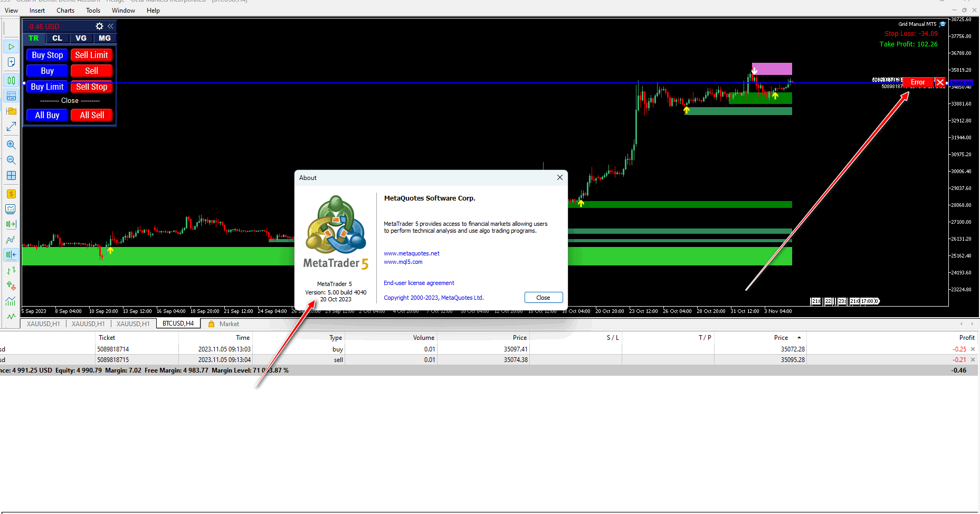
Task: Open the indicators wave icon
Action: [11, 240]
